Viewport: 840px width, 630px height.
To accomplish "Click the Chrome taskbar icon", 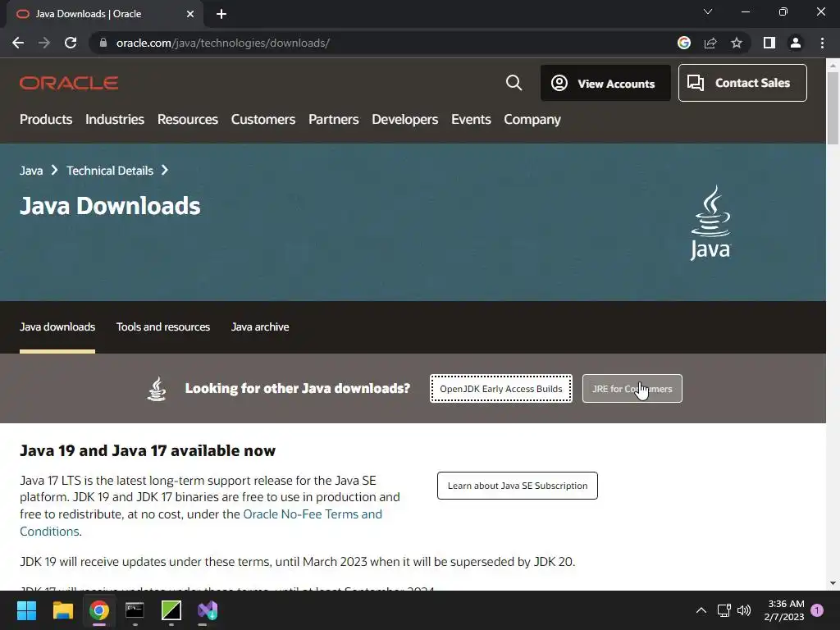I will point(99,610).
